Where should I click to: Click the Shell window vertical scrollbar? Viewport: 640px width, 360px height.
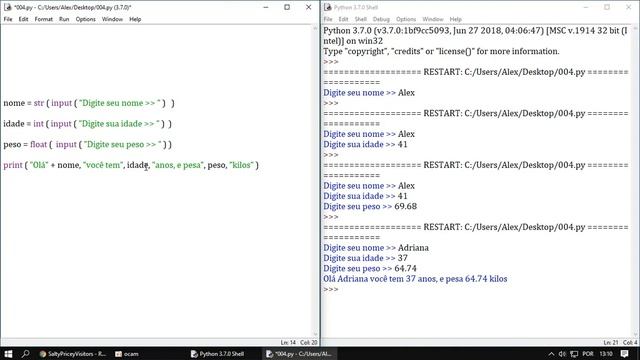click(x=635, y=181)
